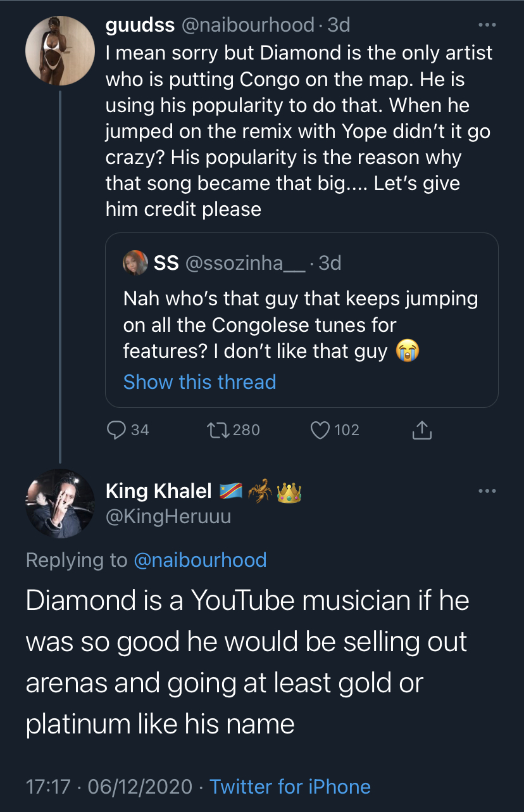Tap King Khalel display name
524x812 pixels.
pos(158,491)
